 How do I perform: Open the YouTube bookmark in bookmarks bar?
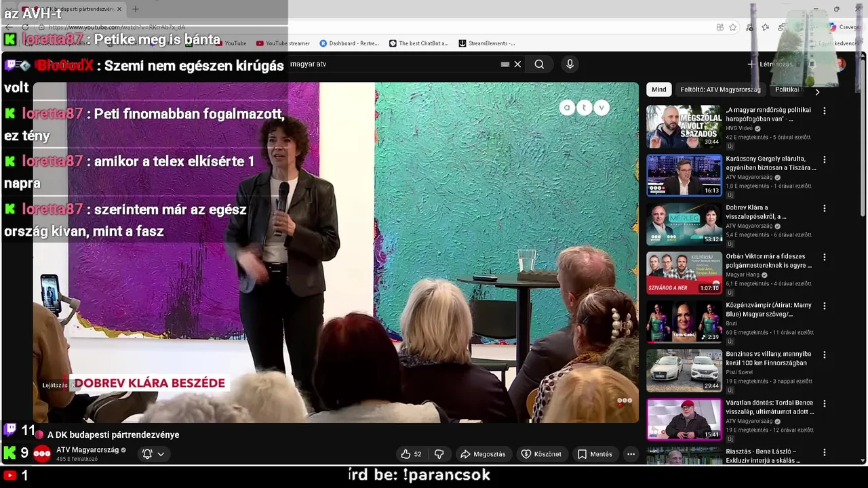pyautogui.click(x=231, y=43)
